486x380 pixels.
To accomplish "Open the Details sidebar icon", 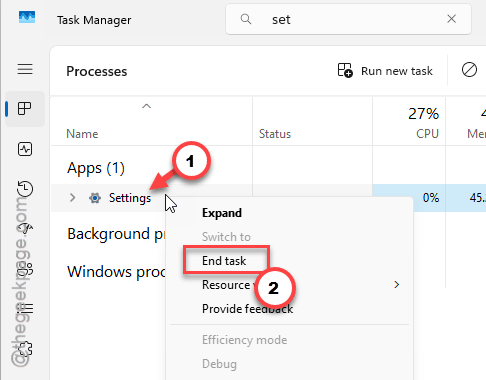I will click(x=26, y=308).
